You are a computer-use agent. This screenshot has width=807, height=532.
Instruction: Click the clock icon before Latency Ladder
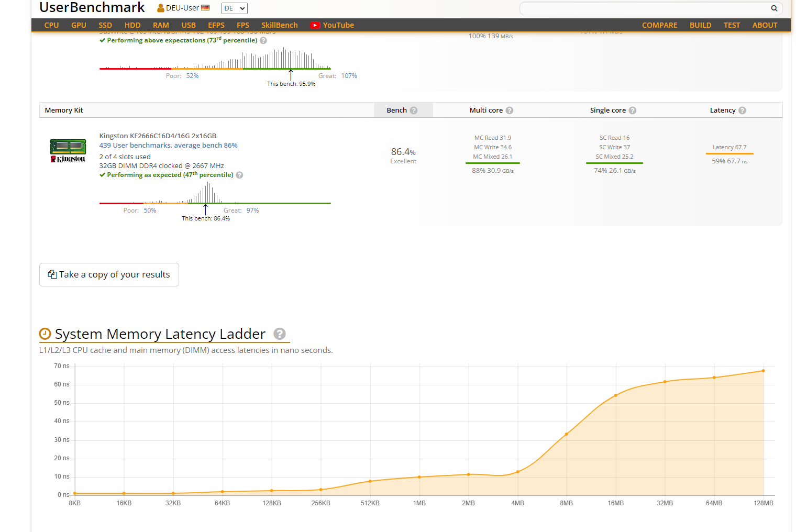(x=46, y=334)
